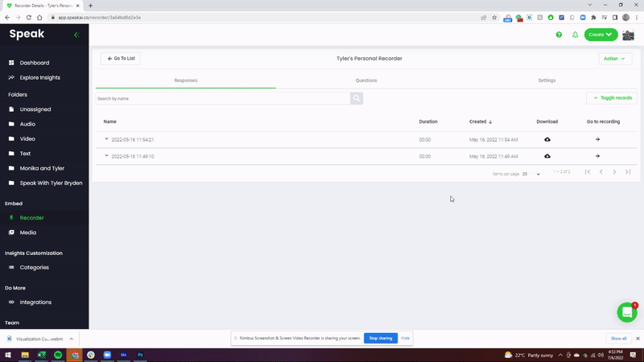Open the Windows Start menu

(8, 355)
